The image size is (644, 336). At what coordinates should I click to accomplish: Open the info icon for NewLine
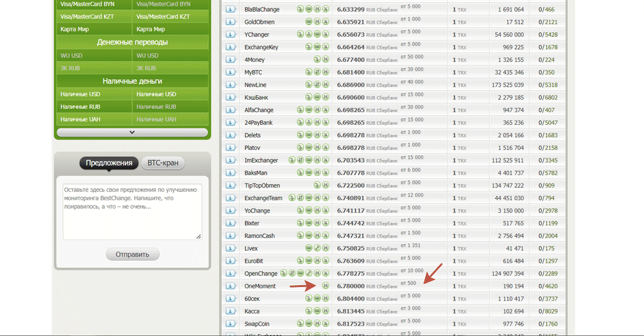(231, 85)
